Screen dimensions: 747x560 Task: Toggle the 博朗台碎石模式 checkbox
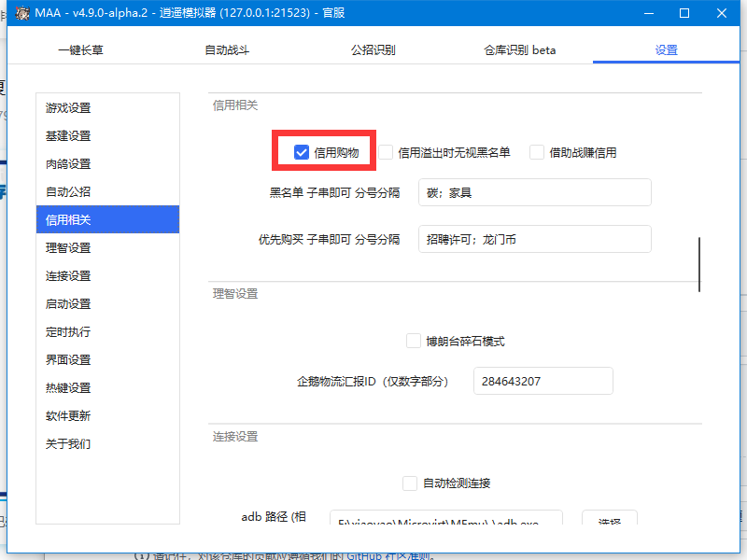(414, 341)
